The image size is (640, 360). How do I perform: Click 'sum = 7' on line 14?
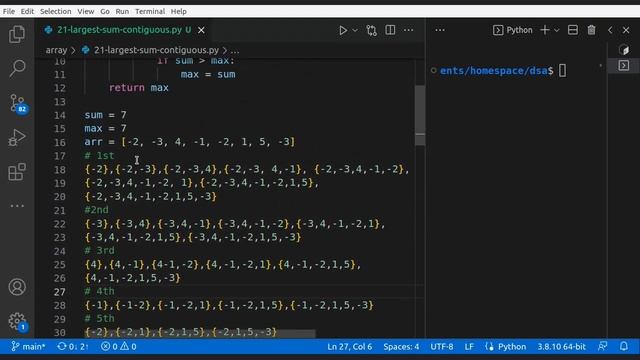pyautogui.click(x=105, y=115)
